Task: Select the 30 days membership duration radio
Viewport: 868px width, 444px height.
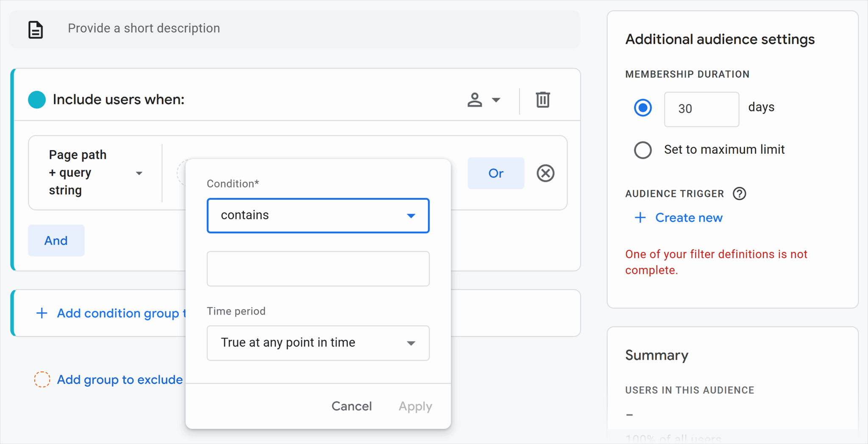Action: [x=643, y=108]
